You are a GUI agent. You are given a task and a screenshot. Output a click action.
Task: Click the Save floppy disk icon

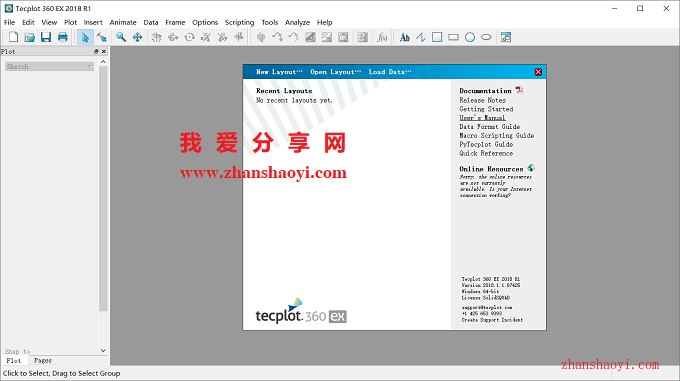click(46, 37)
